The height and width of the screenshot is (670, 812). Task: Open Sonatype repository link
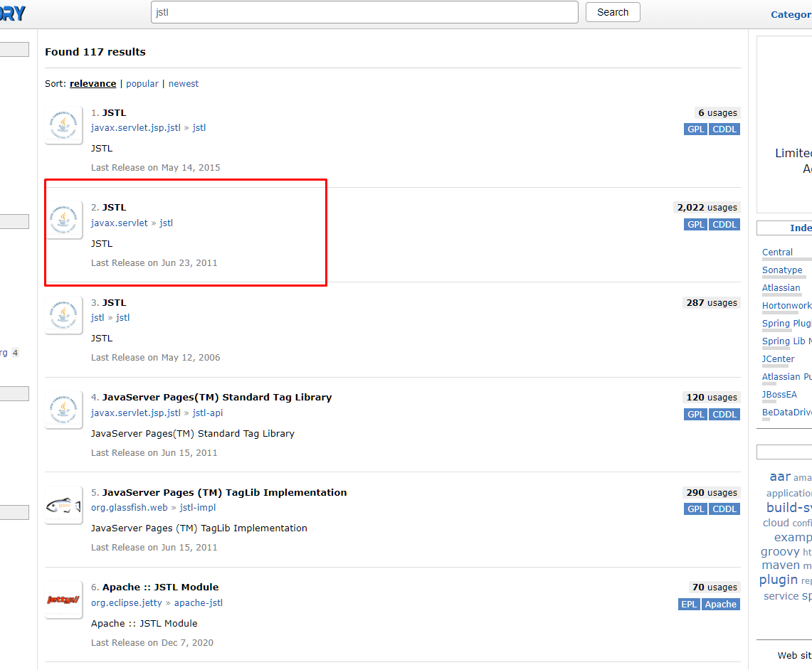tap(782, 270)
